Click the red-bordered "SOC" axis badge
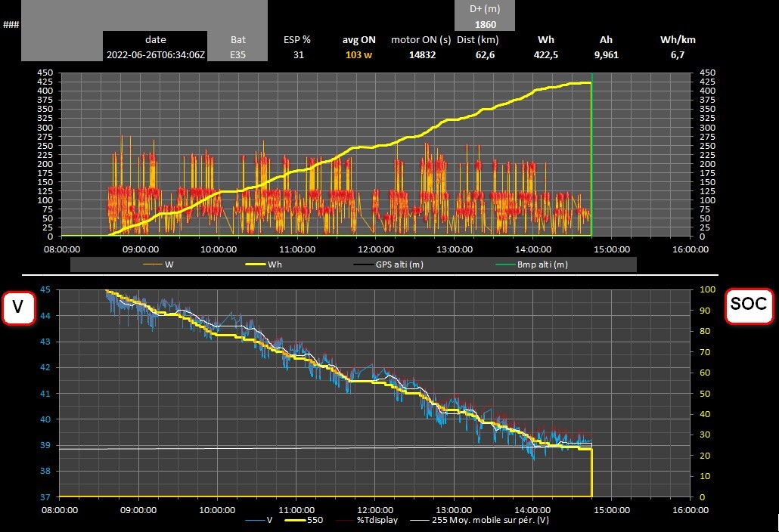 click(x=749, y=306)
